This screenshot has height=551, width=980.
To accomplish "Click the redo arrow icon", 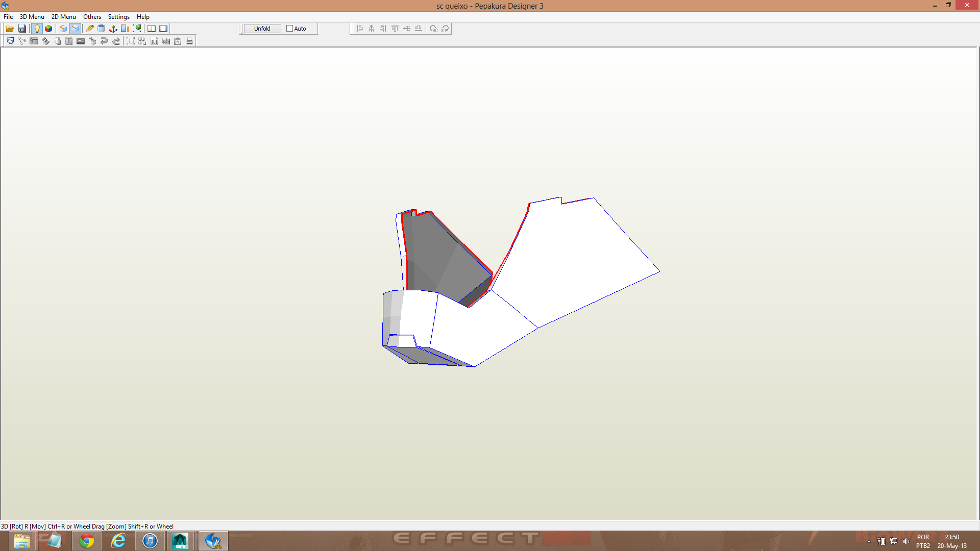I will click(116, 41).
